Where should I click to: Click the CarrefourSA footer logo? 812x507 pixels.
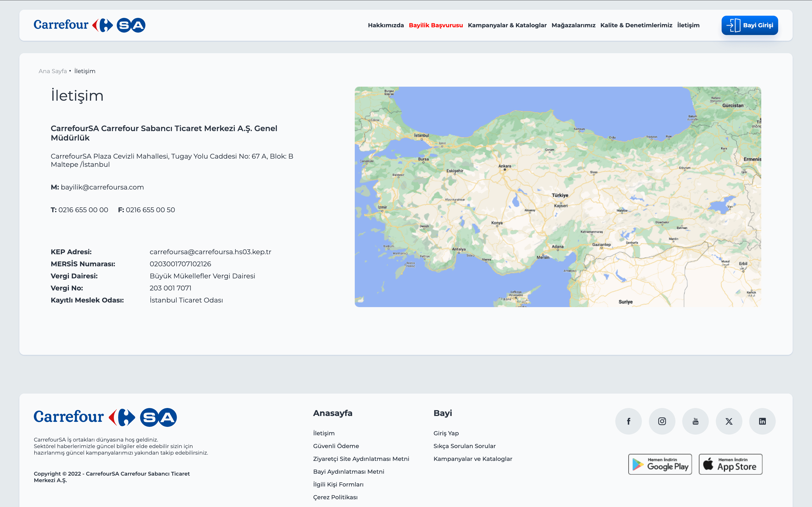tap(105, 417)
